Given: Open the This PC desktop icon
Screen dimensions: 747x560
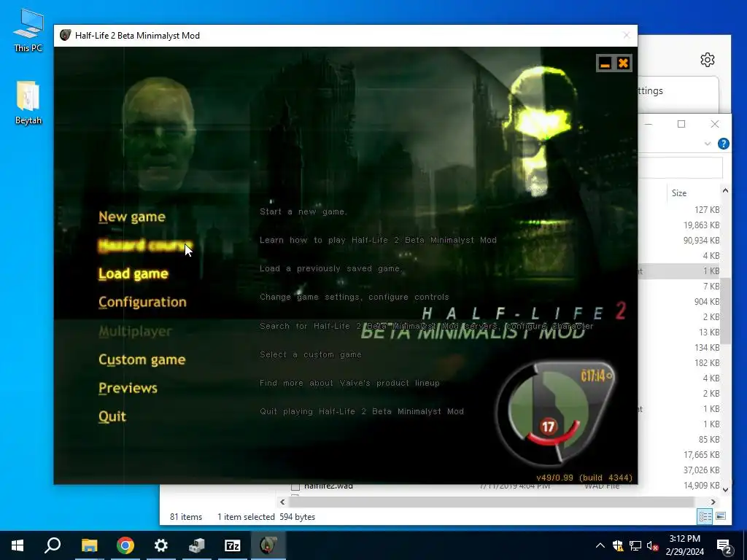Looking at the screenshot, I should (x=28, y=31).
